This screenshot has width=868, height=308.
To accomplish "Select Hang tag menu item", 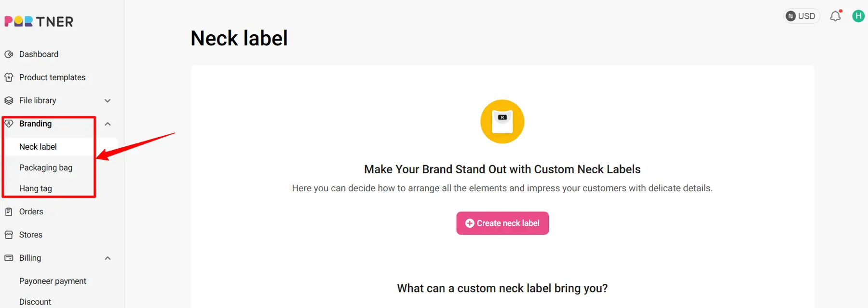I will coord(36,188).
